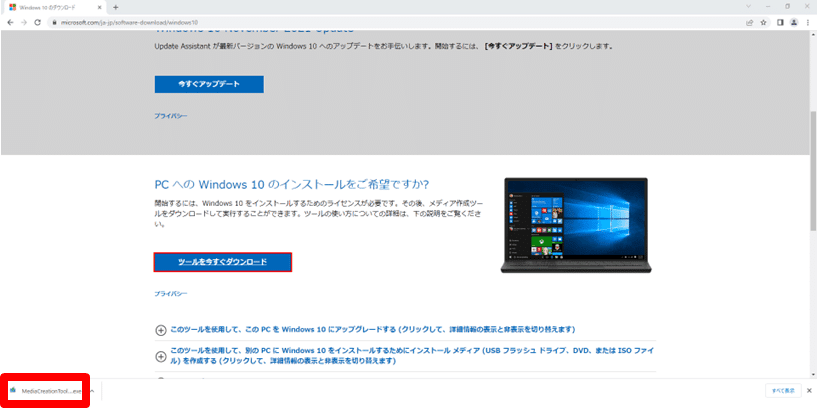Open the tab search chevron in the title bar
Image resolution: width=817 pixels, height=408 pixels.
(749, 6)
